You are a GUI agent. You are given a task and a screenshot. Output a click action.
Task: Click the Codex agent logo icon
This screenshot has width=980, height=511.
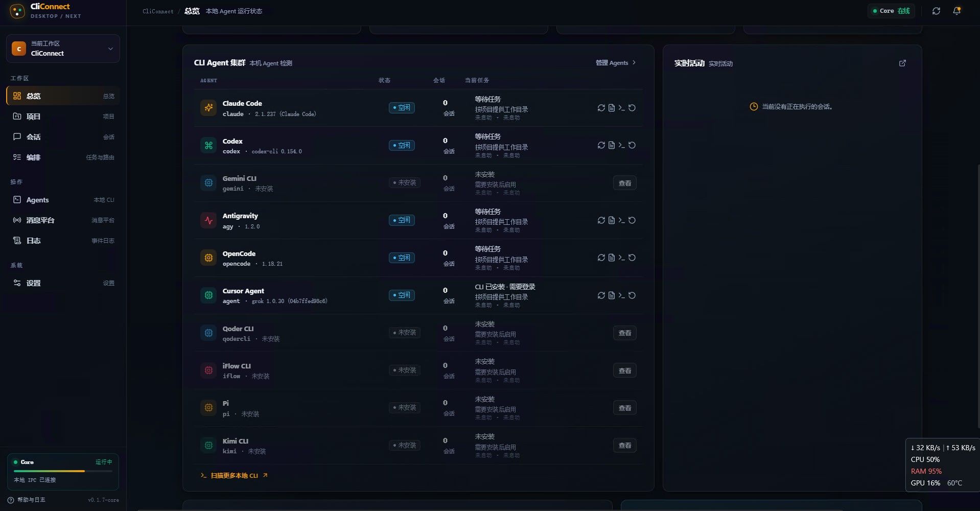click(208, 145)
